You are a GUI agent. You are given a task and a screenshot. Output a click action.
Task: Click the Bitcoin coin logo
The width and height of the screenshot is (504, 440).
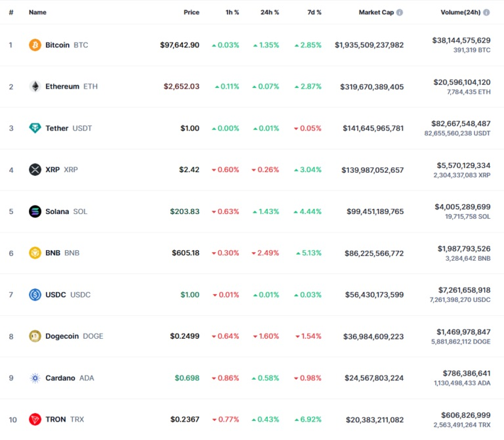click(35, 45)
